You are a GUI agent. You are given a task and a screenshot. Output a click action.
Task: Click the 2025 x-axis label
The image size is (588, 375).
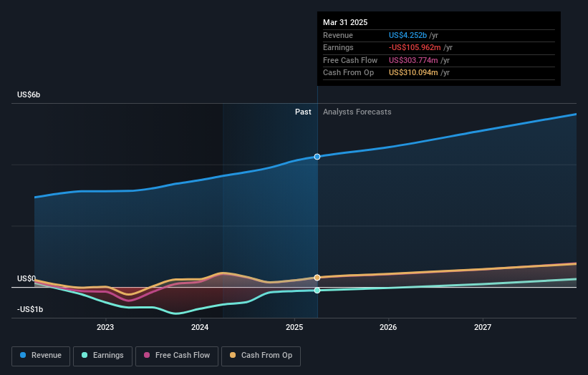pos(294,327)
